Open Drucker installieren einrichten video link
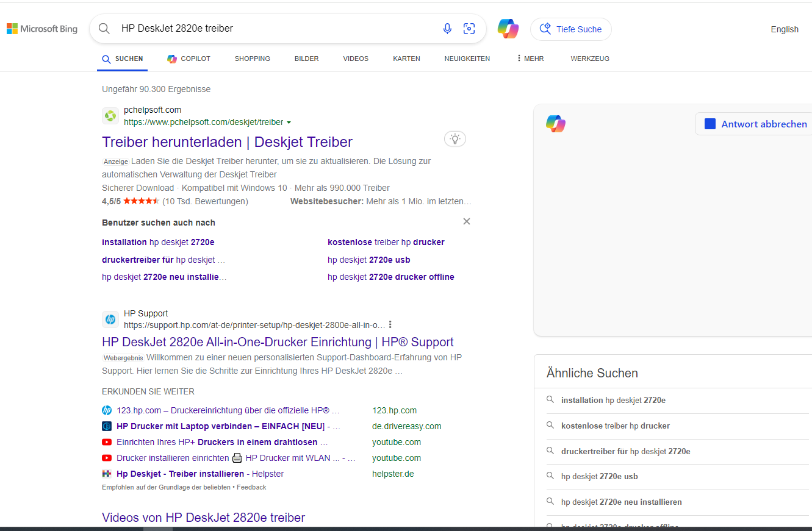Viewport: 812px width, 531px height. tap(235, 458)
